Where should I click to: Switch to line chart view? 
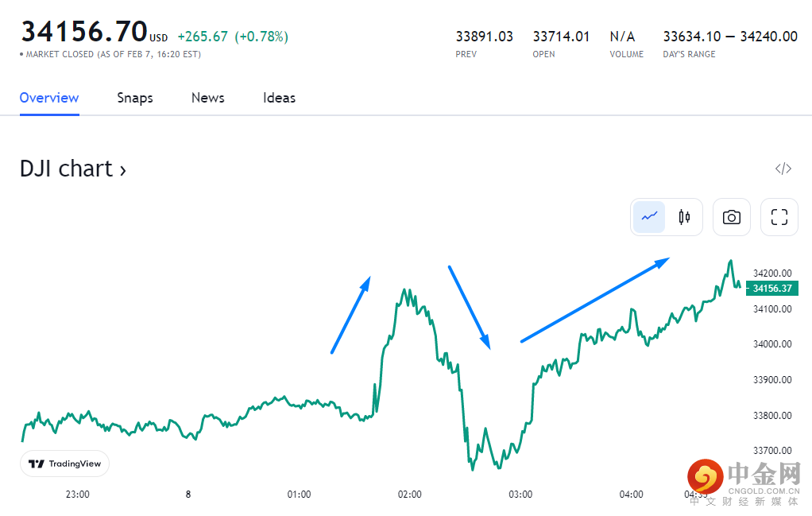(649, 217)
